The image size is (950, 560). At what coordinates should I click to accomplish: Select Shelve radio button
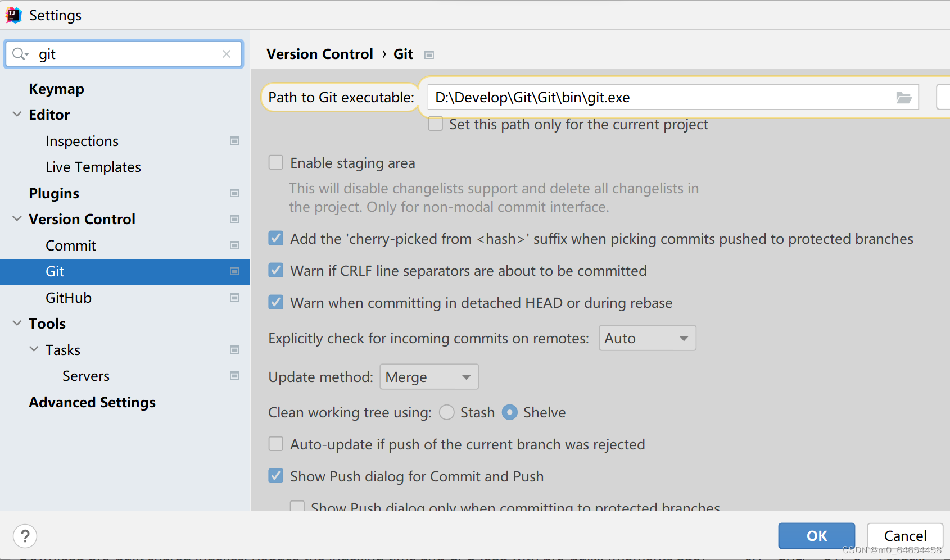click(510, 412)
